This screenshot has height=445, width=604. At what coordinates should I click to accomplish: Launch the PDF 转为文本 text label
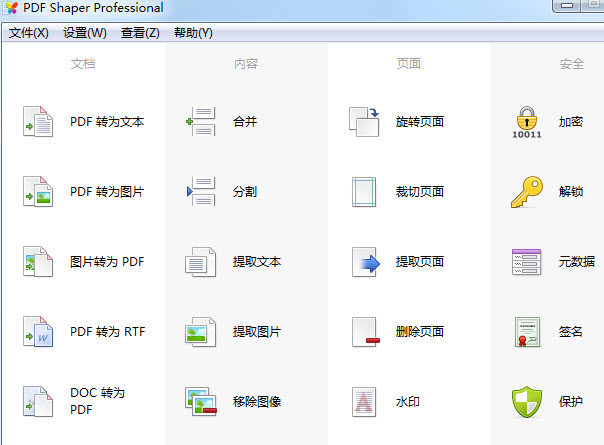[107, 122]
